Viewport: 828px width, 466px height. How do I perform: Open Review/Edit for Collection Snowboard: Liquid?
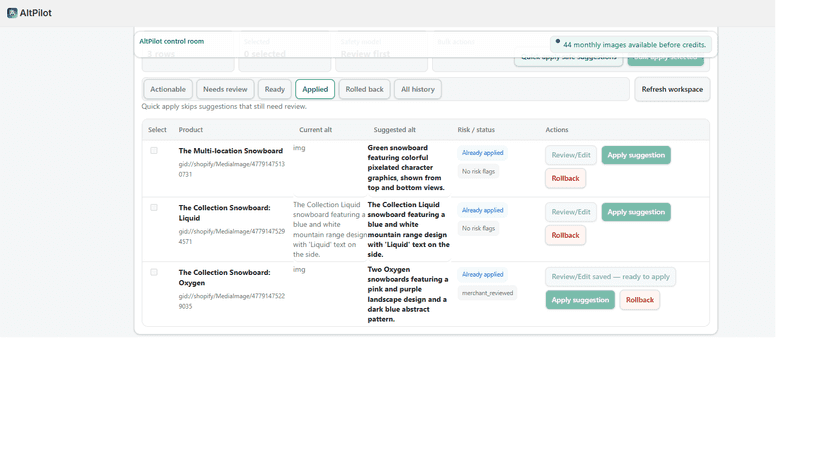(571, 212)
